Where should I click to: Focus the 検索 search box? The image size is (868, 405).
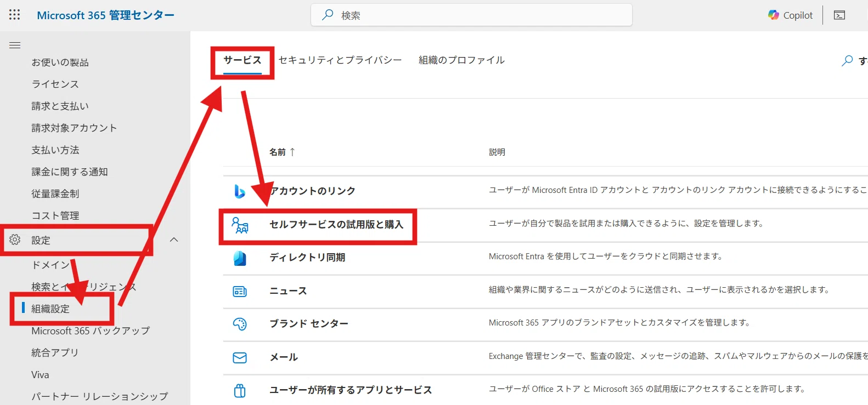pos(471,15)
